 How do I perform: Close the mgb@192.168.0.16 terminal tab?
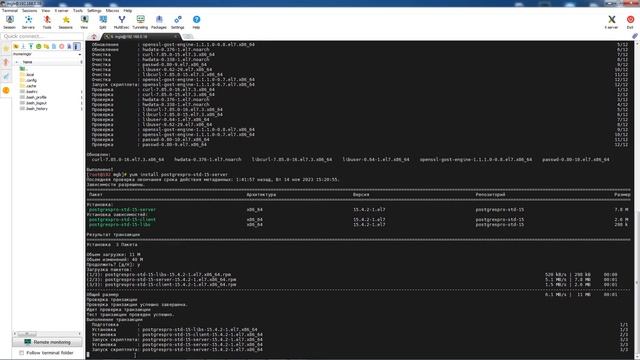(176, 37)
